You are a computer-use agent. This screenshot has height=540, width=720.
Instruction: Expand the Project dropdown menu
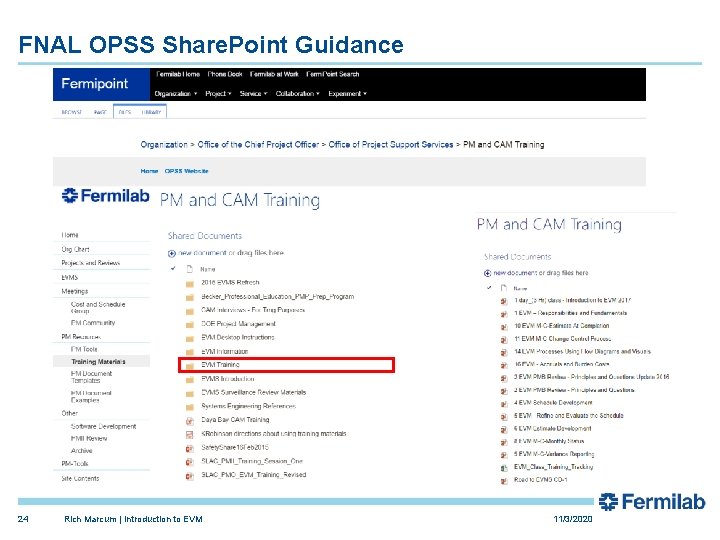(x=218, y=94)
